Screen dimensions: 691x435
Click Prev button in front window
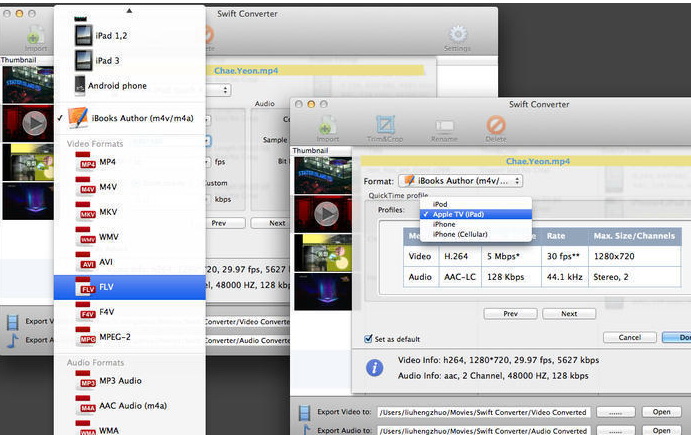[510, 314]
